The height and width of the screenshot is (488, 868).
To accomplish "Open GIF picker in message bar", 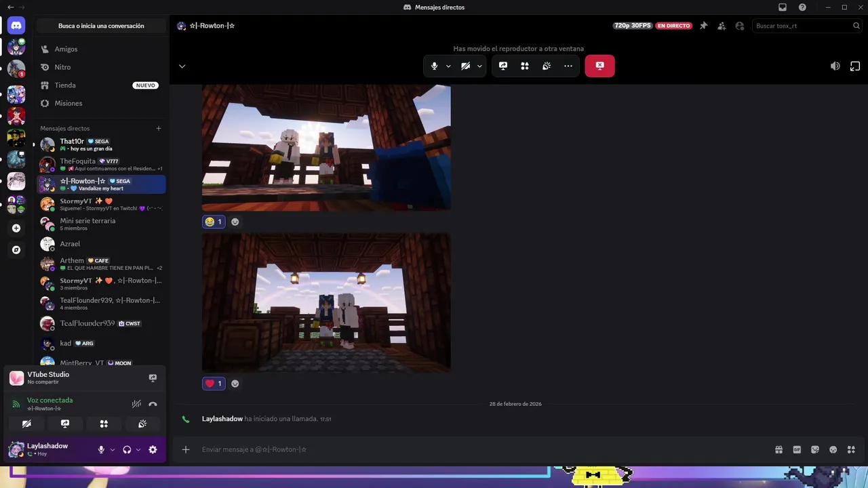I will (x=797, y=449).
